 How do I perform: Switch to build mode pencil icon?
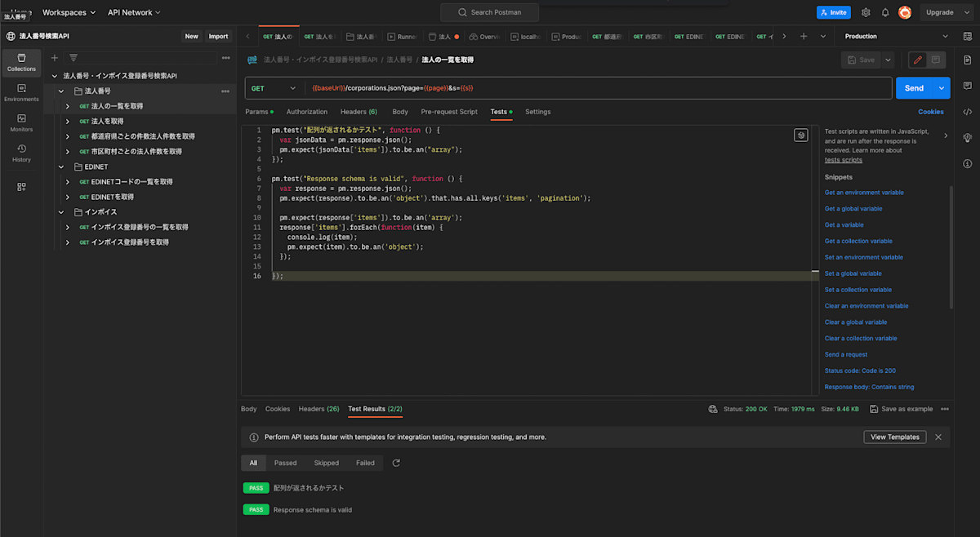coord(918,60)
